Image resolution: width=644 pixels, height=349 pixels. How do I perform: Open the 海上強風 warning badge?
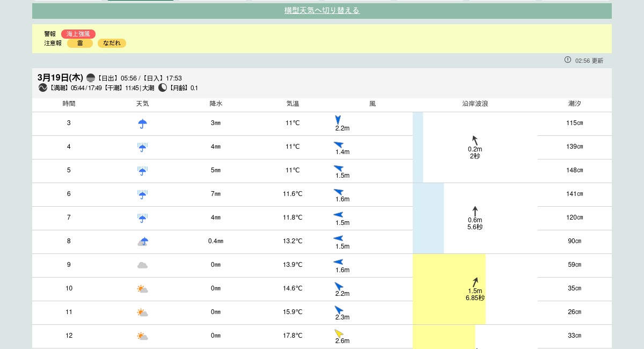(78, 34)
